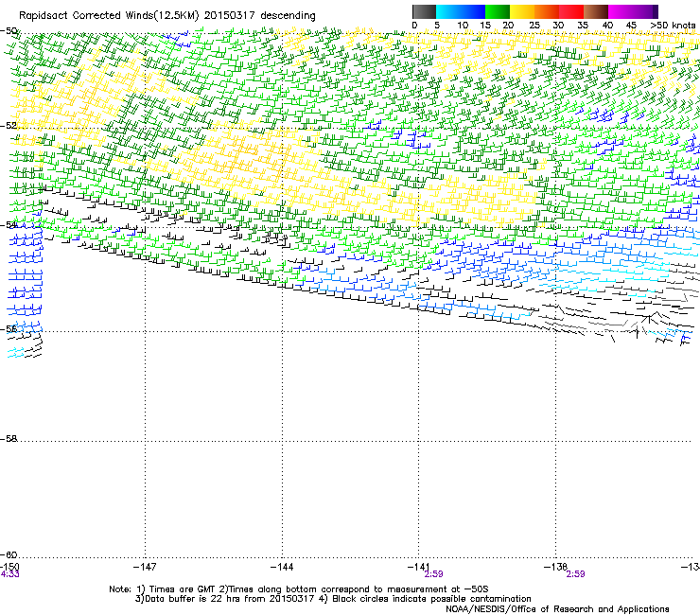Click the purple 4:33 time label

(9, 574)
